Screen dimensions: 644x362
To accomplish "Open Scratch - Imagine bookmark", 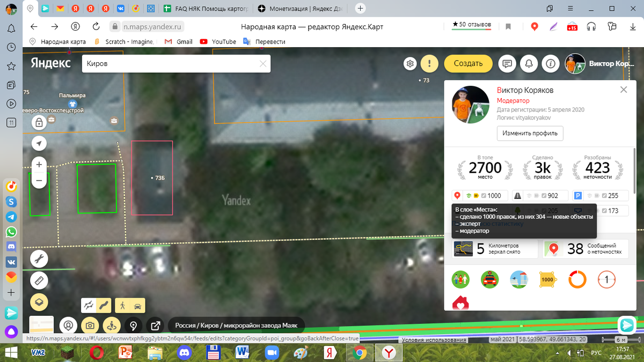I will [125, 41].
